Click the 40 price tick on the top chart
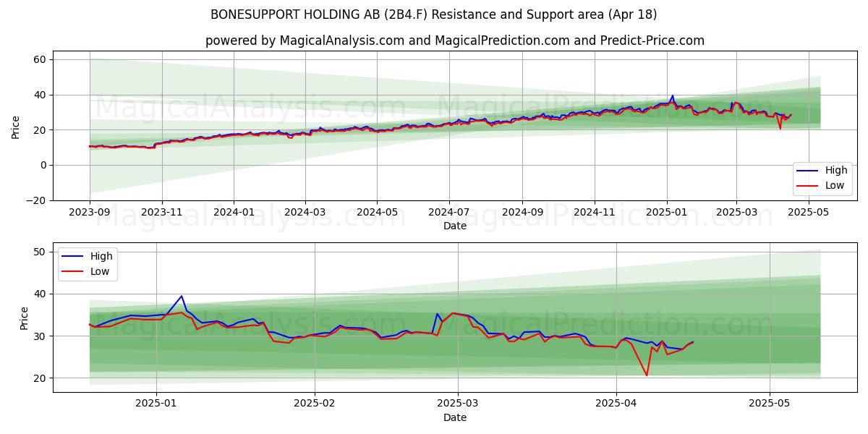Viewport: 868px width, 434px height. coord(41,95)
